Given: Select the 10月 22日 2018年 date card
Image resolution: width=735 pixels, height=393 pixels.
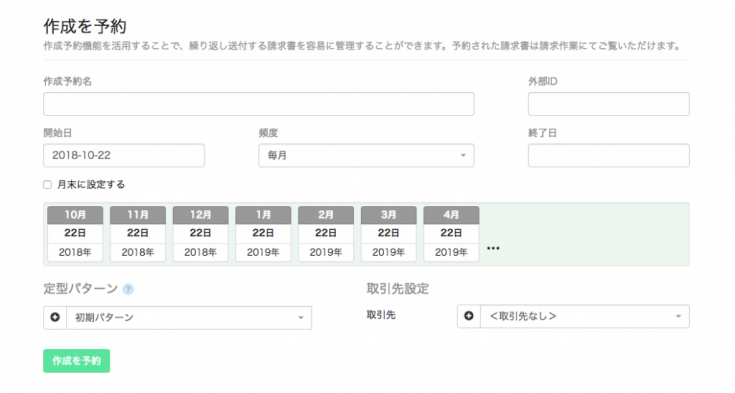Looking at the screenshot, I should (75, 234).
